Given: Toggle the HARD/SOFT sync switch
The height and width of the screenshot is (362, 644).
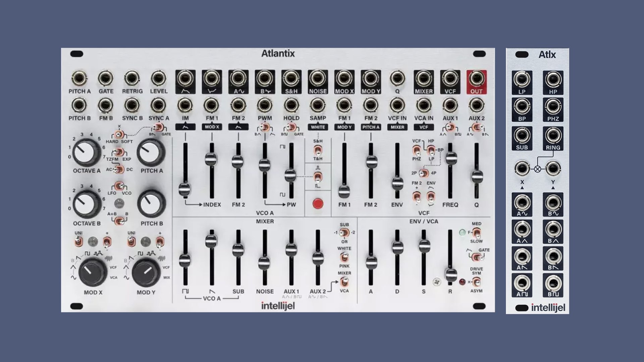Looking at the screenshot, I should click(118, 135).
